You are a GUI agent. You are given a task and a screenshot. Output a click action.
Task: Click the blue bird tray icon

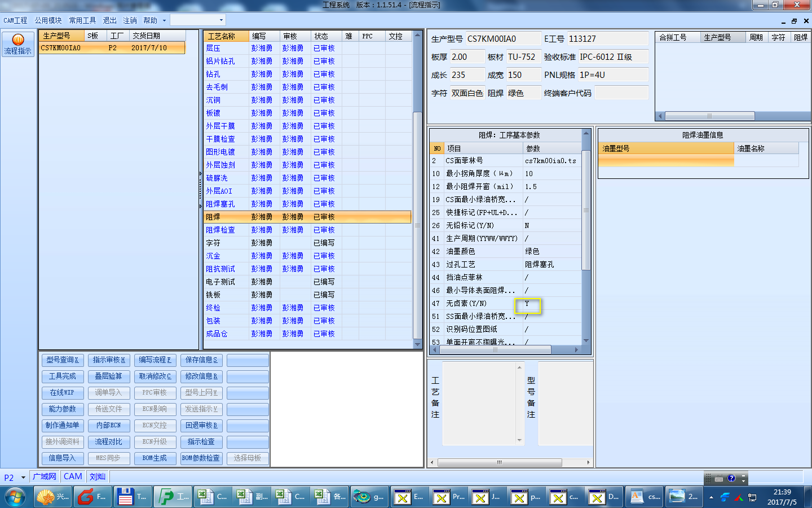[x=725, y=497]
